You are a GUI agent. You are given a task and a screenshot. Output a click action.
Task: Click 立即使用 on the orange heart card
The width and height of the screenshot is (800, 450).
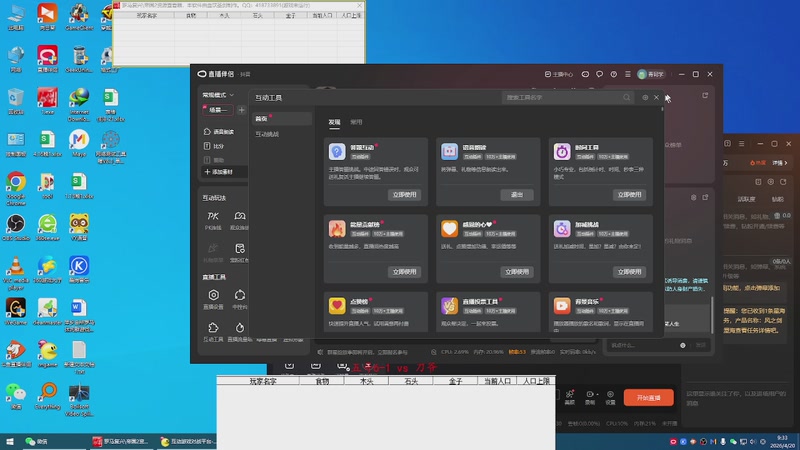tap(517, 272)
